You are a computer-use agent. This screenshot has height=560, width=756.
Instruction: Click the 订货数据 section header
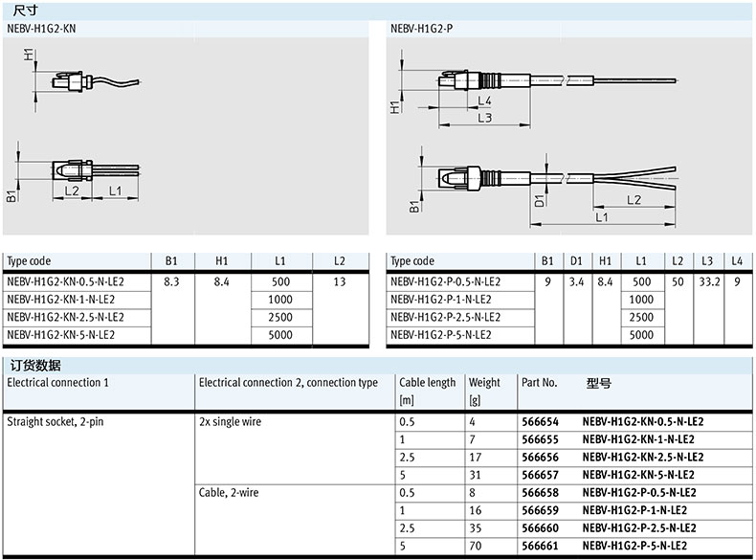click(x=35, y=365)
